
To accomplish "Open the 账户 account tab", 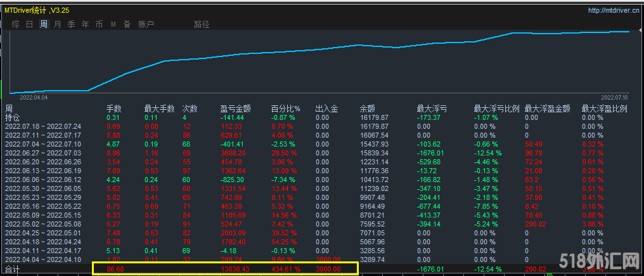I will (x=146, y=24).
